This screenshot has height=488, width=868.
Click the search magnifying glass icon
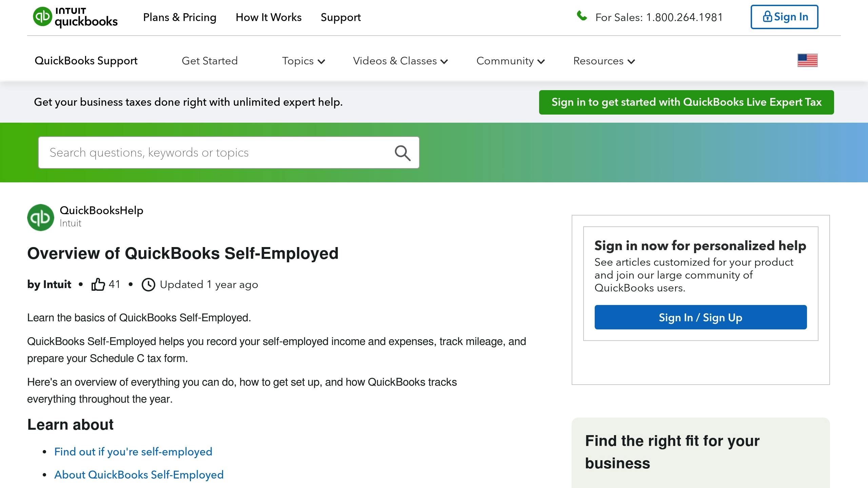pos(402,153)
